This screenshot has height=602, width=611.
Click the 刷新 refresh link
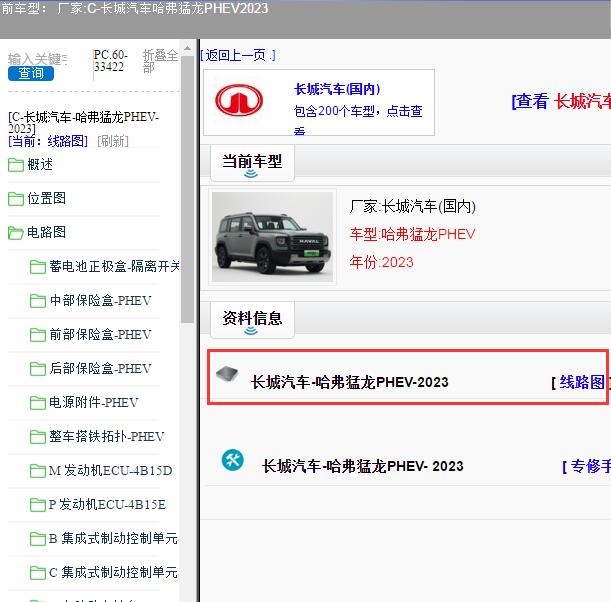(113, 141)
